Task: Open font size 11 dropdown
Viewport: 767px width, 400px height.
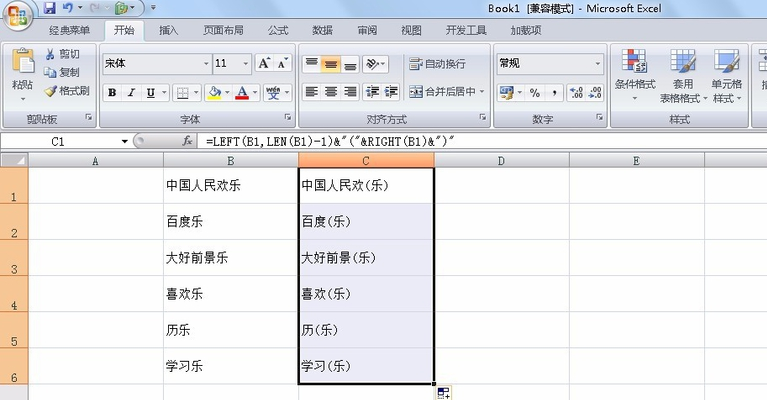Action: coord(246,64)
